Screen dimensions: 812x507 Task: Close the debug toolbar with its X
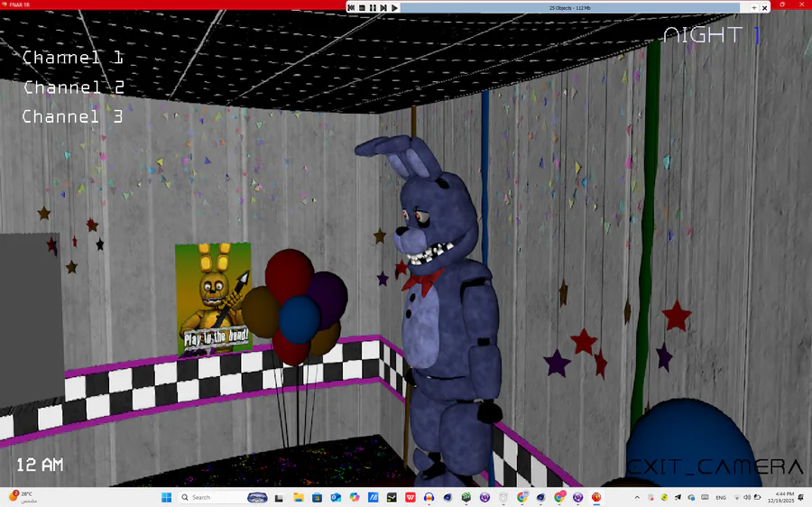pos(764,8)
